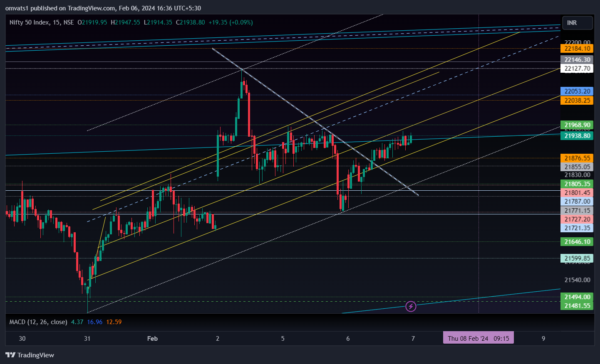
Task: Click the Feb label on the time axis
Action: coord(152,339)
